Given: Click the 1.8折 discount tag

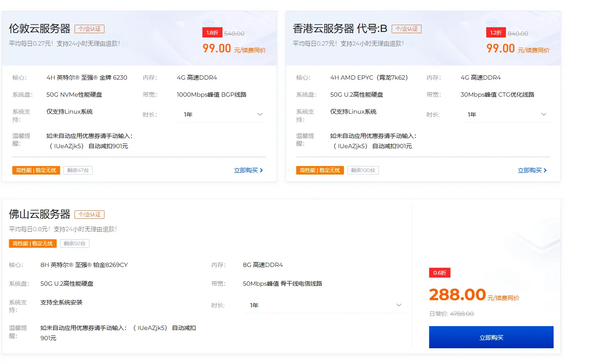Looking at the screenshot, I should coord(212,33).
